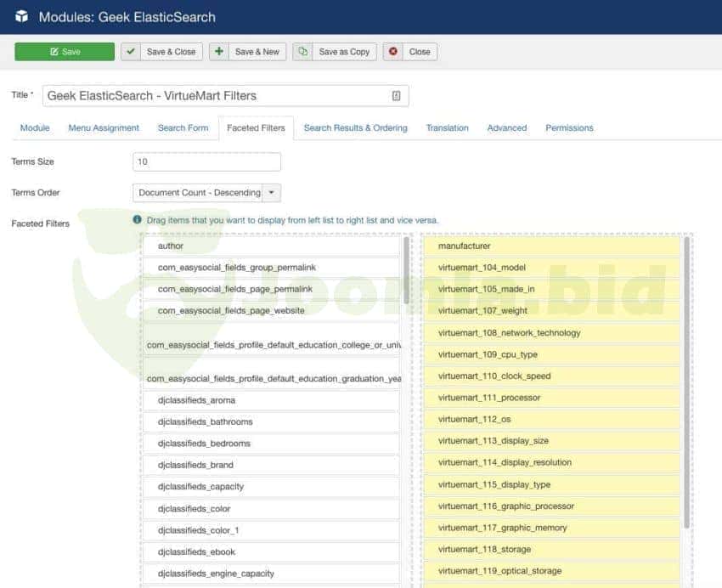Select djclassifieds_brand item
Viewport: 722px width, 588px height.
coord(271,465)
